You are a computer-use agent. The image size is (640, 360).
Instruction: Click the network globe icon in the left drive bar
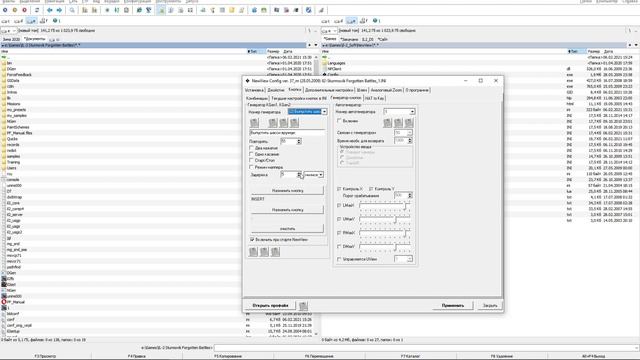56,21
